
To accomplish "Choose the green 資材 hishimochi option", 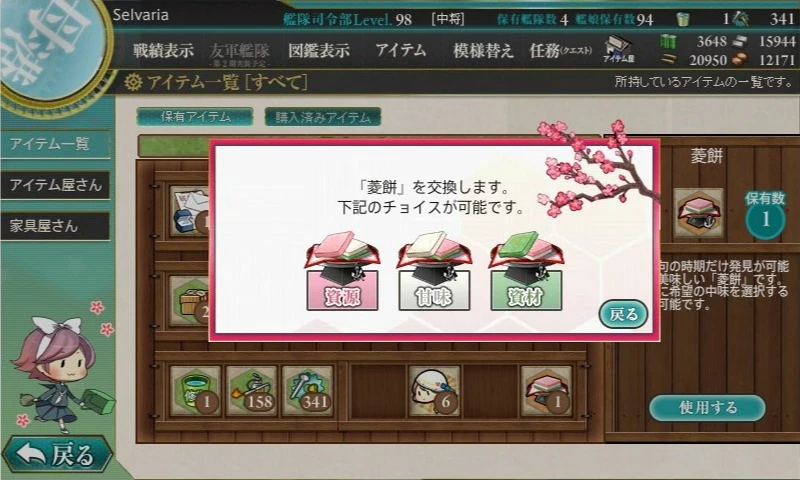I will click(526, 271).
